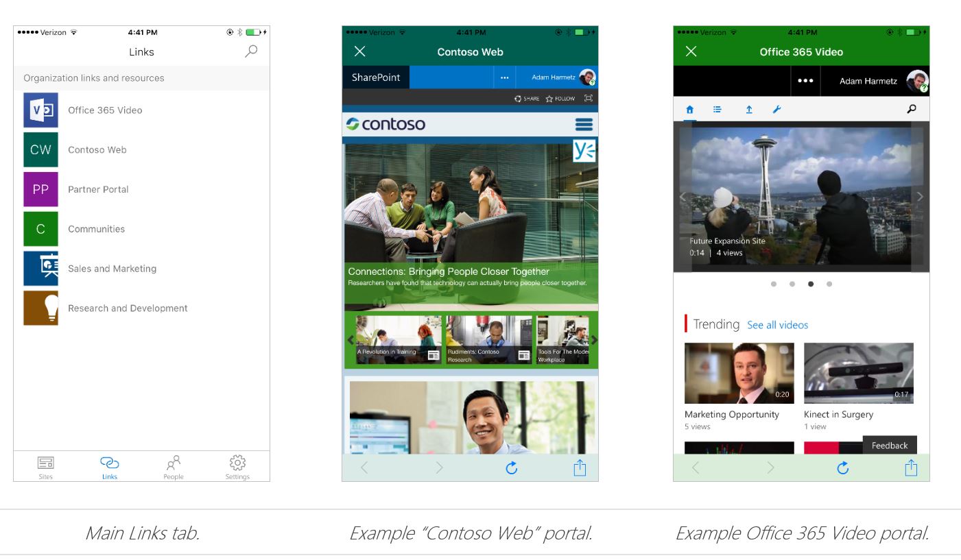The image size is (961, 560).
Task: Open the CW Contoso Web tile
Action: point(40,150)
